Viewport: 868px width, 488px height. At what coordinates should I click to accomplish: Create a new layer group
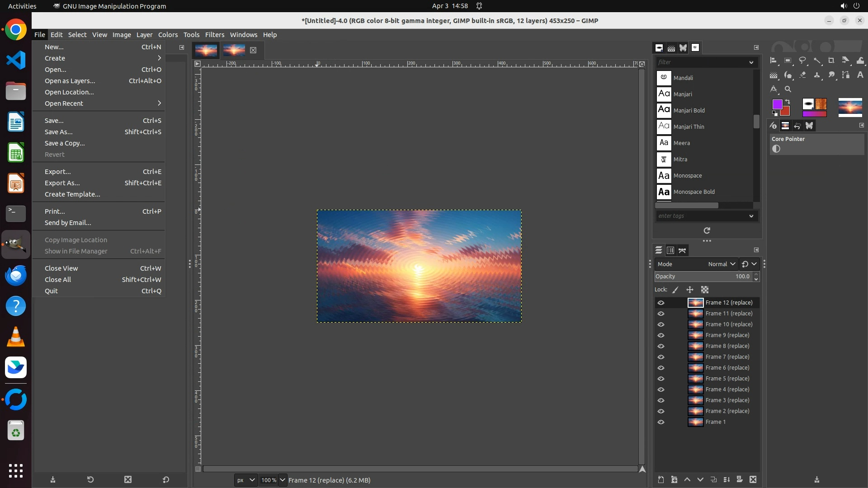click(x=674, y=479)
